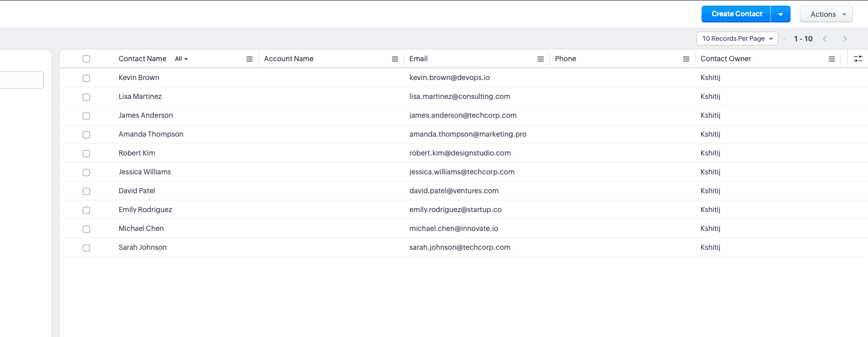Screen dimensions: 868x337
Task: Click email michael.chen@innovate.io
Action: click(454, 228)
